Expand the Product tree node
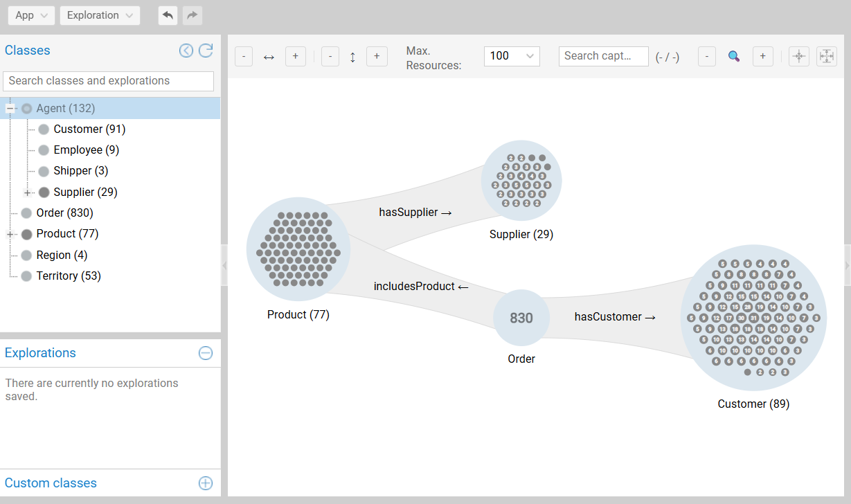Image resolution: width=851 pixels, height=504 pixels. [10, 235]
